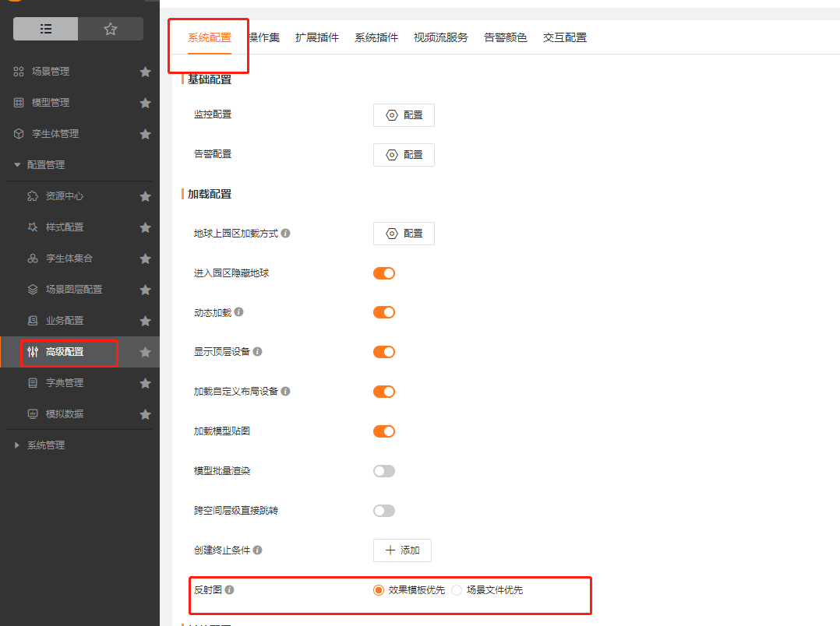
Task: Toggle favorite star for 场景图层配置
Action: pyautogui.click(x=145, y=290)
